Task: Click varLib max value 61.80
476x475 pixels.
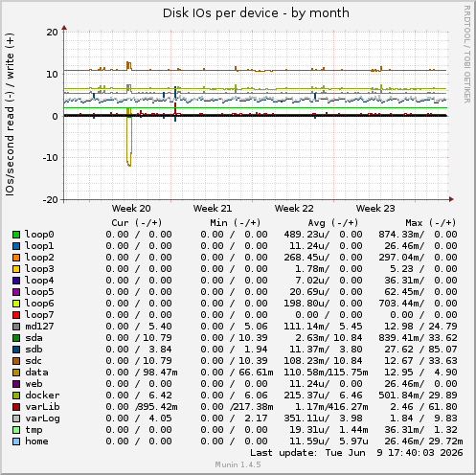Action: (x=443, y=407)
